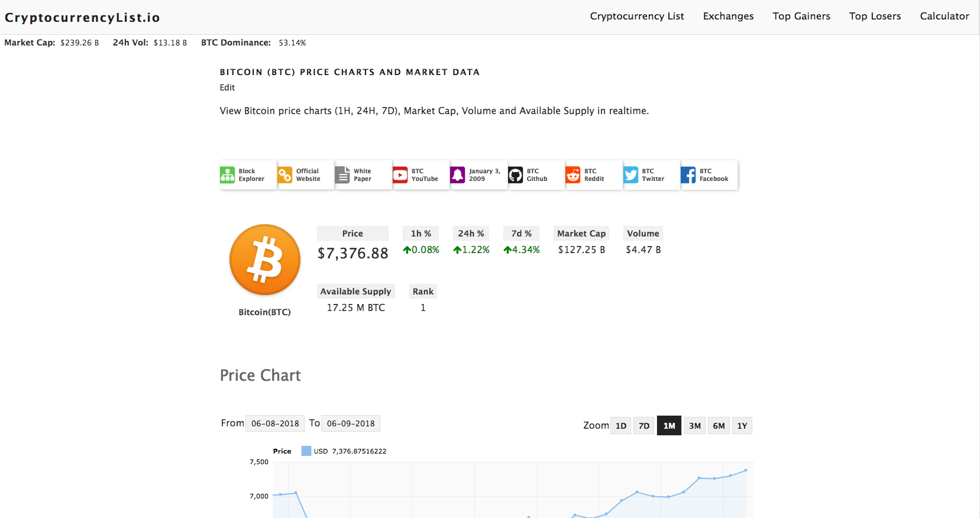
Task: Click the Market Cap $127.25 B value
Action: coord(581,250)
